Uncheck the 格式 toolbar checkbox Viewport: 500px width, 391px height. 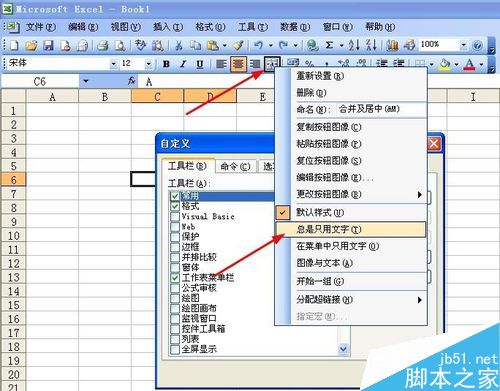175,206
